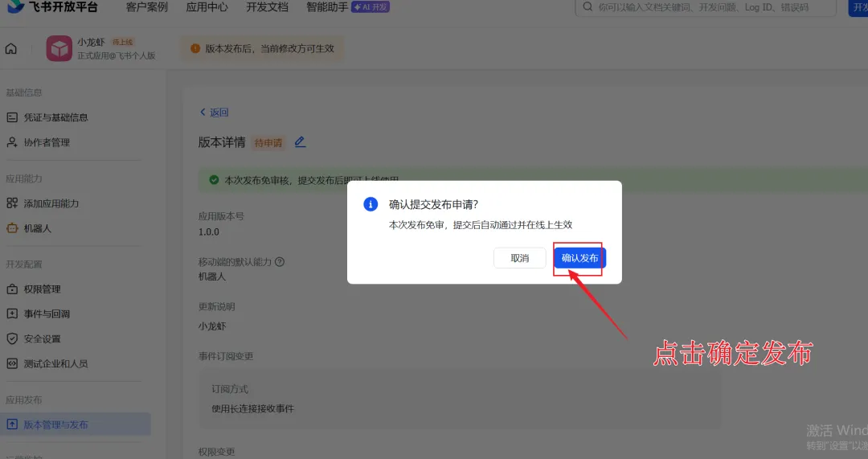
Task: Click the blue 确认发布 button
Action: pyautogui.click(x=579, y=258)
